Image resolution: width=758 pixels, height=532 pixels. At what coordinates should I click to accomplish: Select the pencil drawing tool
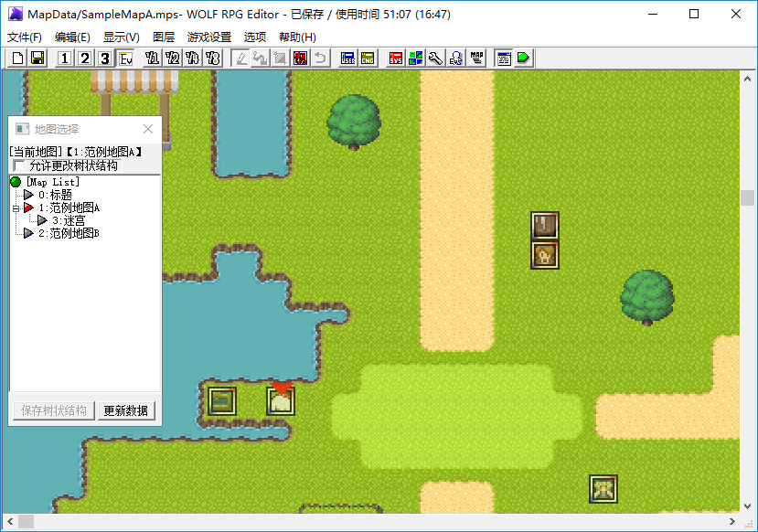click(240, 59)
